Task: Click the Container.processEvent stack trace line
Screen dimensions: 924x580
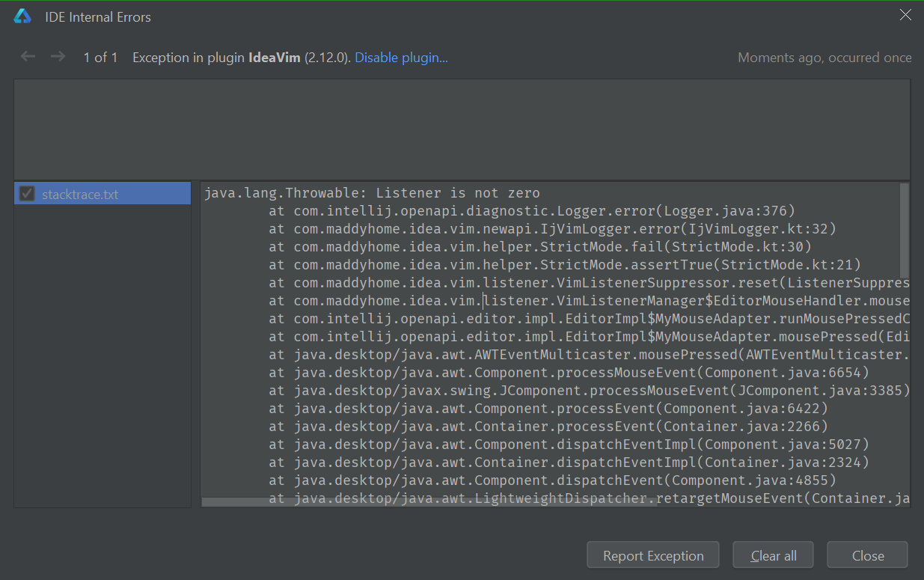Action: click(x=548, y=426)
